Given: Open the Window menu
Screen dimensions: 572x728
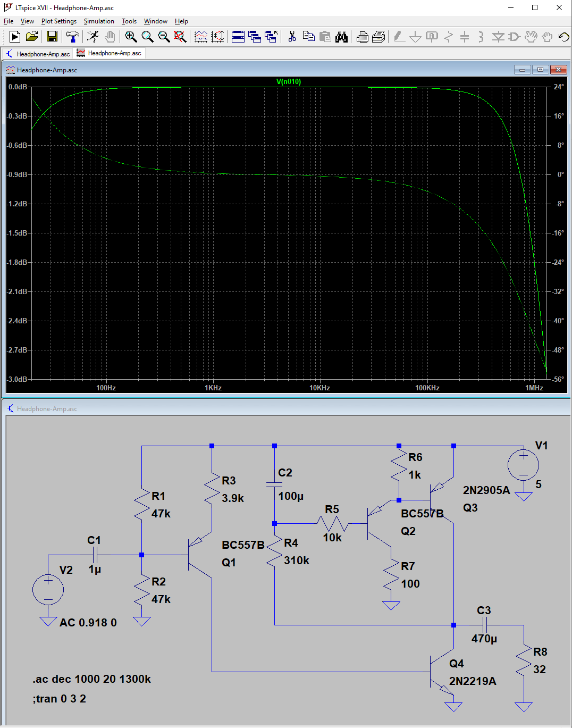Looking at the screenshot, I should [x=156, y=21].
